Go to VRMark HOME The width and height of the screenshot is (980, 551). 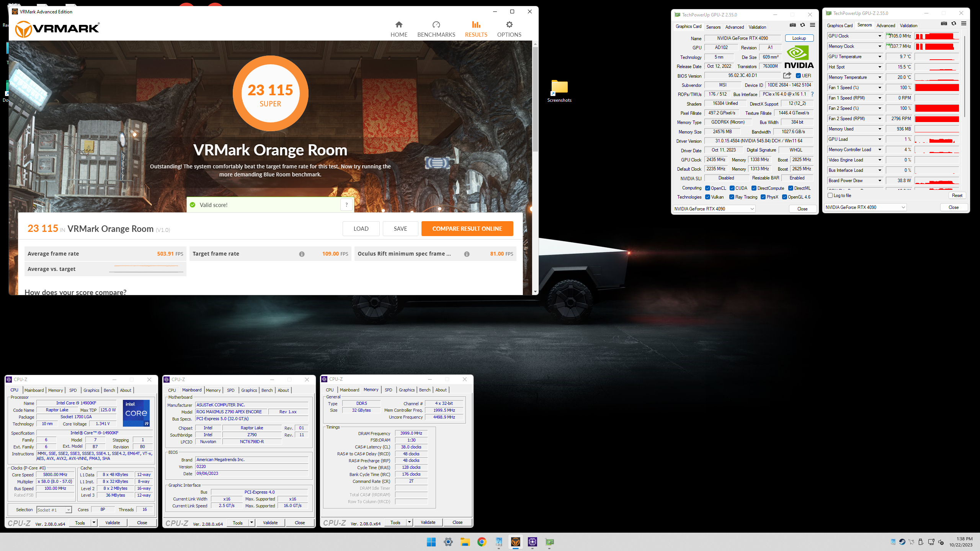[399, 29]
